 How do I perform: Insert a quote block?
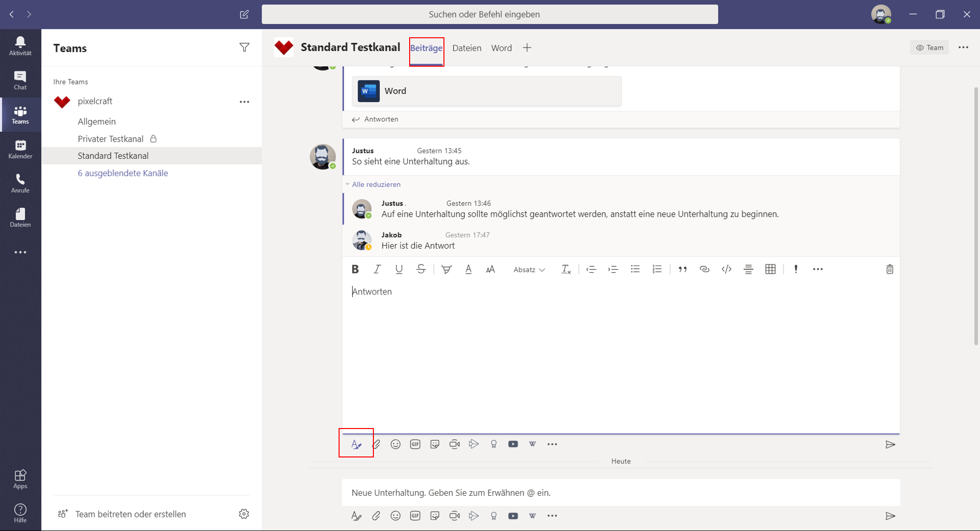tap(683, 269)
